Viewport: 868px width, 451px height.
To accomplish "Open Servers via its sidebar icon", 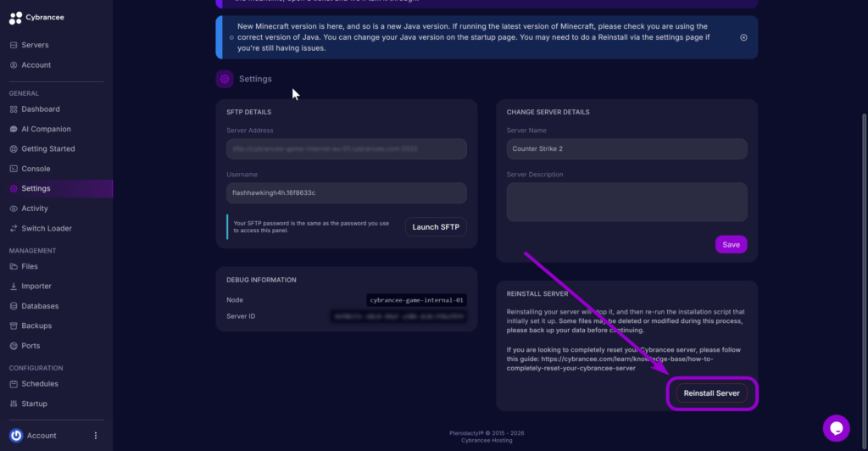I will pos(14,45).
